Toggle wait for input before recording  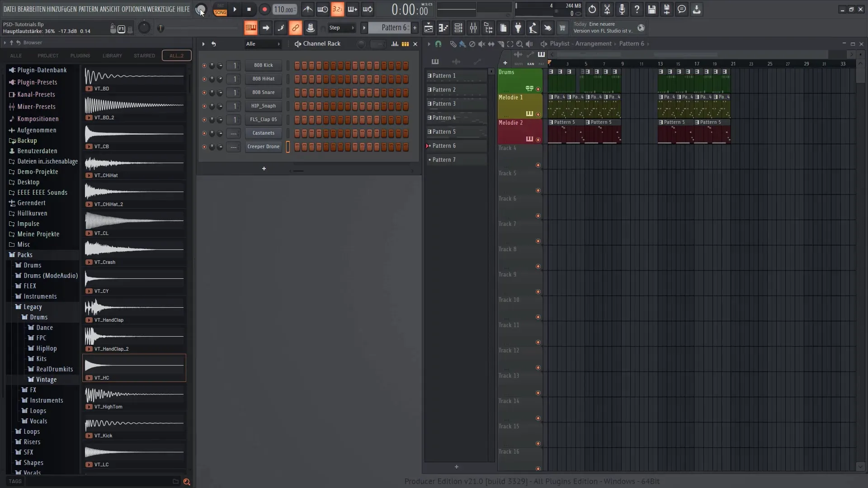pyautogui.click(x=322, y=9)
